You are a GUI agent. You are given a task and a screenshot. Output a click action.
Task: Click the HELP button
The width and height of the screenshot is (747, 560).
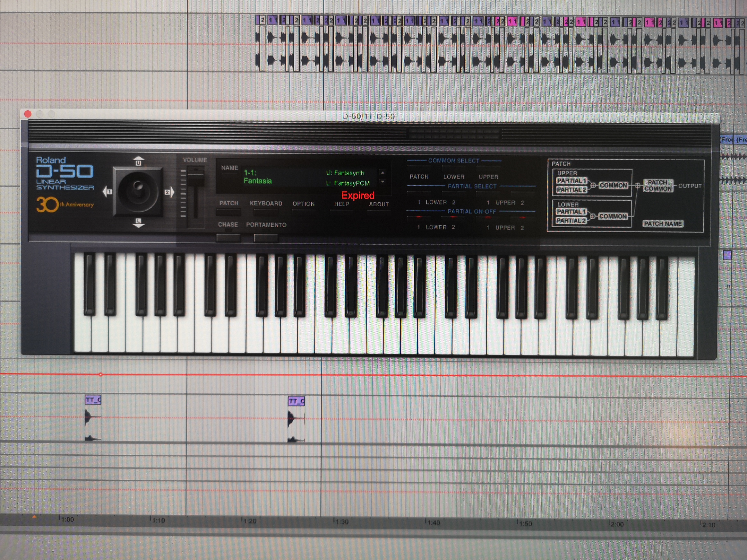[341, 213]
